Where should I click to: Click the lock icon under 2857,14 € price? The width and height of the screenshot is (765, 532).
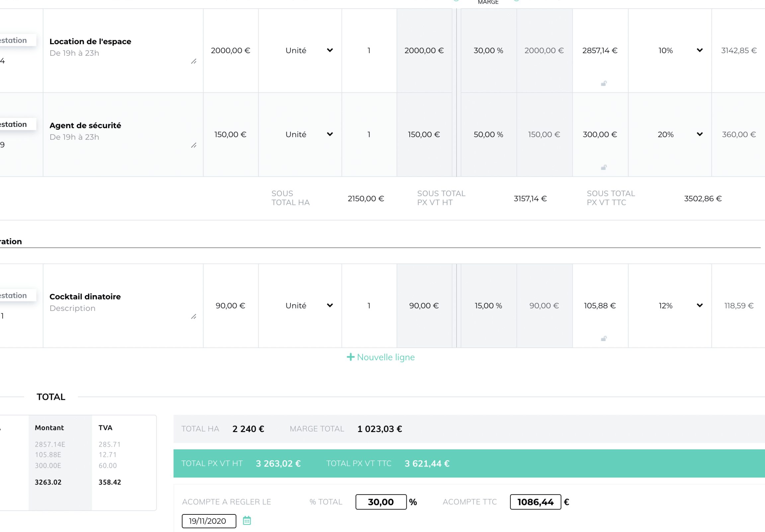click(x=603, y=83)
